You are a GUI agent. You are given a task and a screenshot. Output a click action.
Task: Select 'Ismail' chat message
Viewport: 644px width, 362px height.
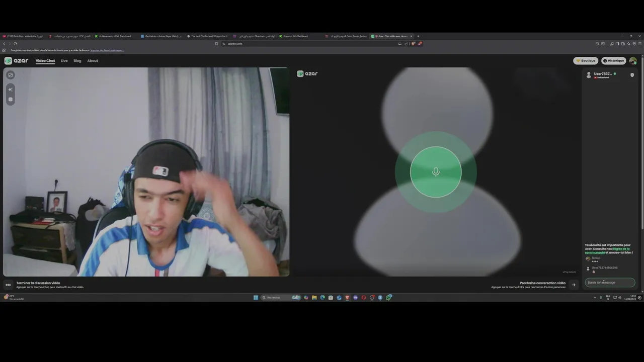tap(596, 258)
